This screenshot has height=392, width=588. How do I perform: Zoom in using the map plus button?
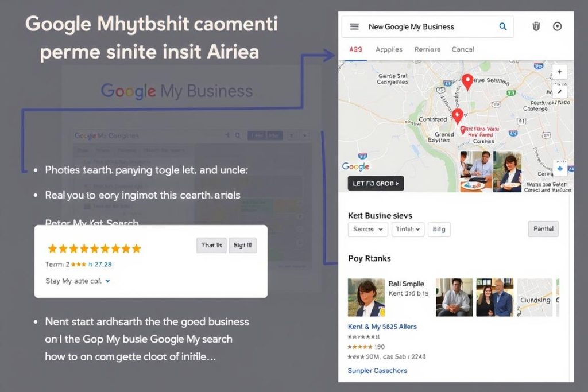point(559,72)
